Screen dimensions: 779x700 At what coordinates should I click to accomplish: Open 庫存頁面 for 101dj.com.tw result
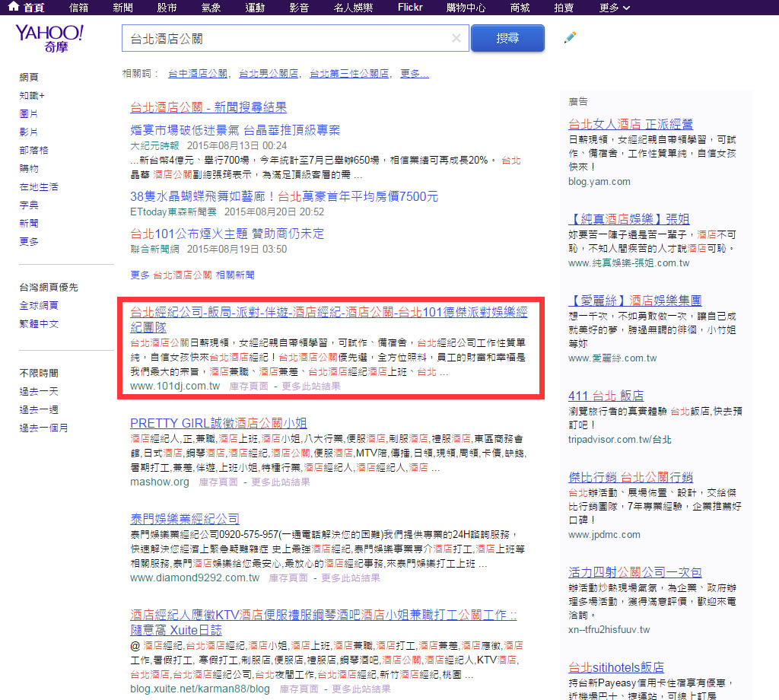(x=248, y=386)
